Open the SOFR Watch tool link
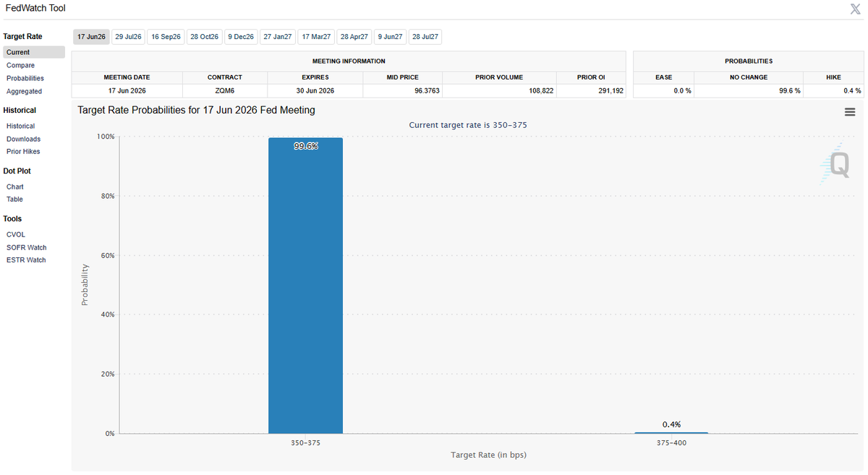 (26, 247)
